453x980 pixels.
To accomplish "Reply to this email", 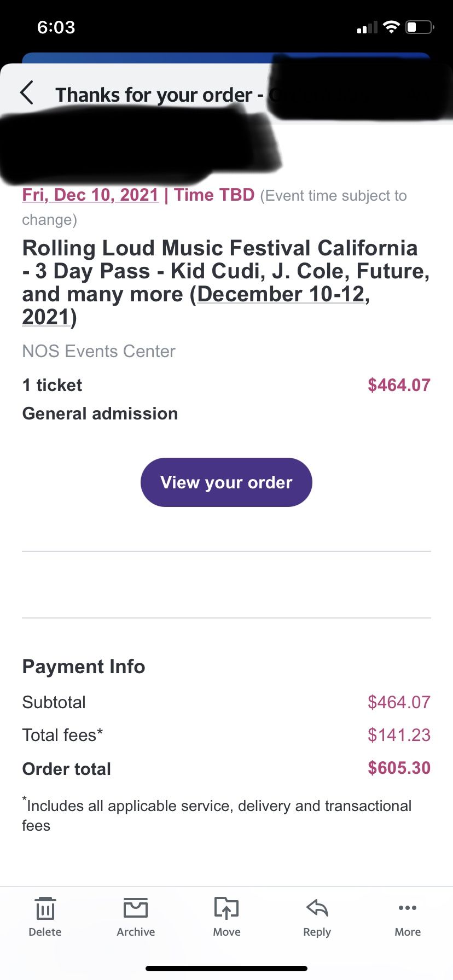I will [317, 917].
